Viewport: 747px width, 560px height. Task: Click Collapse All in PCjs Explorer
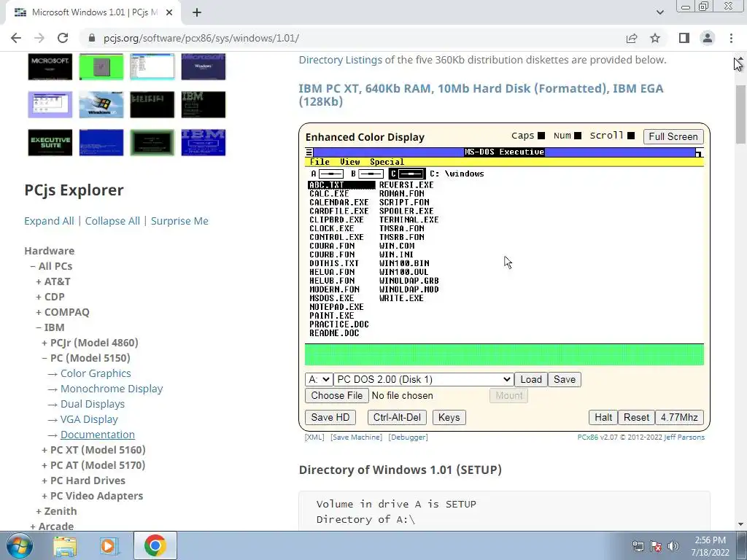pos(112,221)
